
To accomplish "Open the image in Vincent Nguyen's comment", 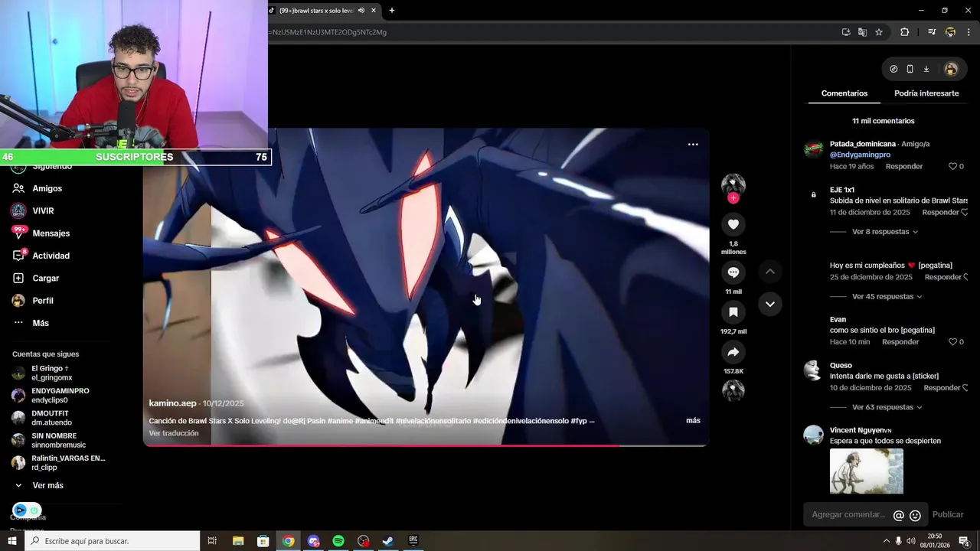I will 866,471.
